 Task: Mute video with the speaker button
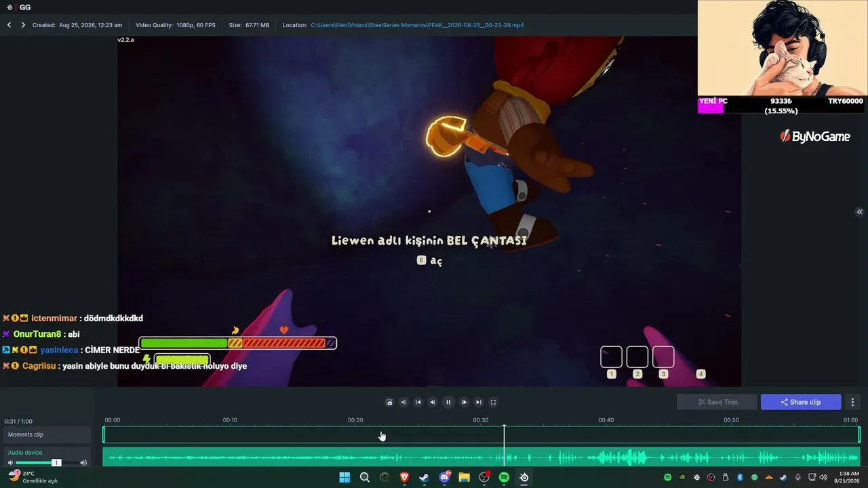coord(403,402)
